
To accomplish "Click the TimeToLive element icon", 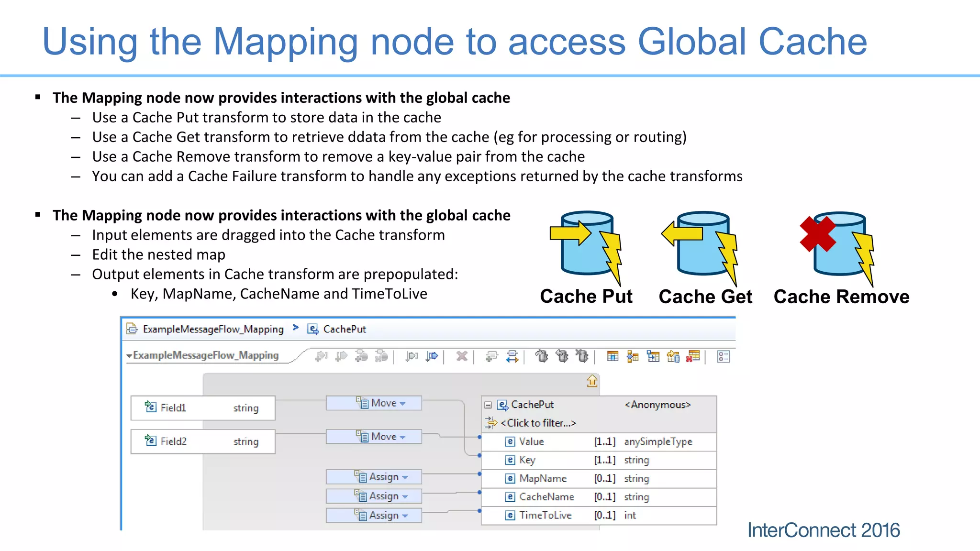I will [x=511, y=515].
